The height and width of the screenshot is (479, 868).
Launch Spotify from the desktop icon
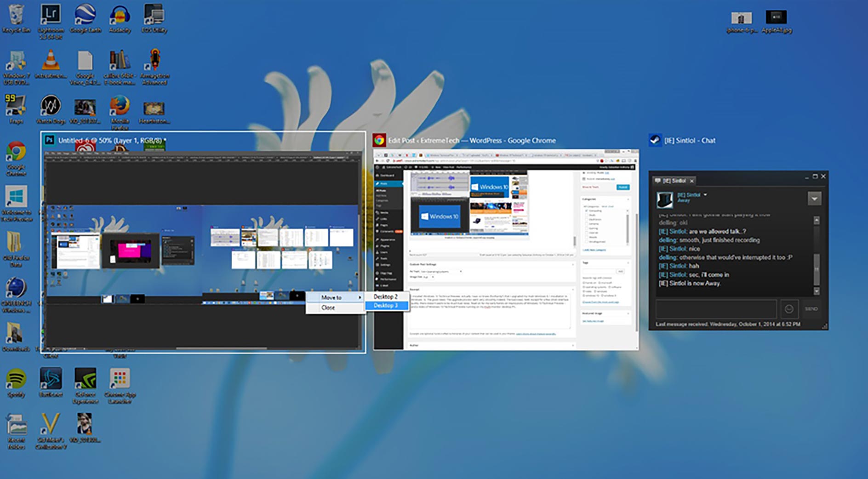pos(16,381)
